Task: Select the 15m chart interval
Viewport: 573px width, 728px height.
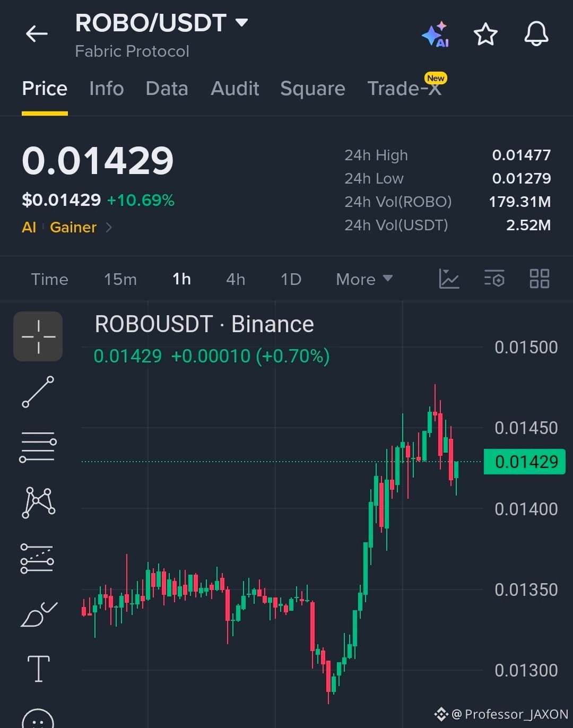Action: 120,279
